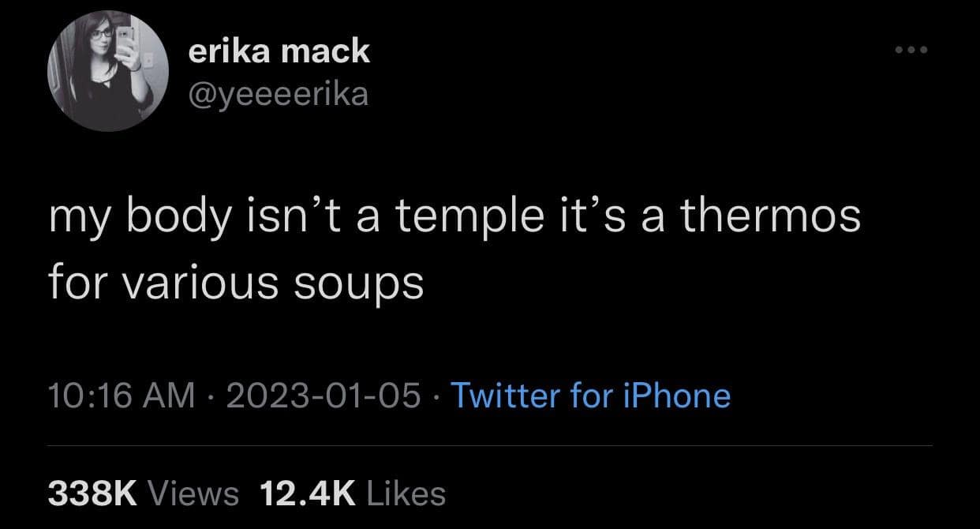Open the three-dot more options menu

point(914,51)
